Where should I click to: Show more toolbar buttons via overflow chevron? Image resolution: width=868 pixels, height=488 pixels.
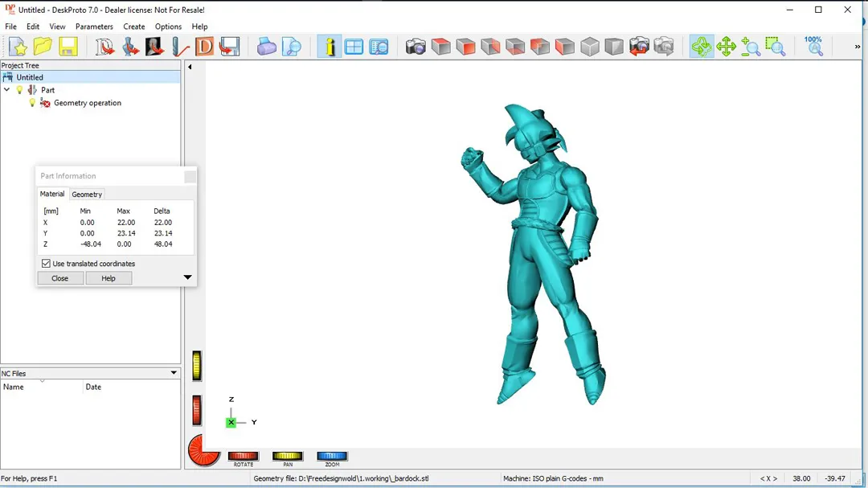tap(858, 47)
